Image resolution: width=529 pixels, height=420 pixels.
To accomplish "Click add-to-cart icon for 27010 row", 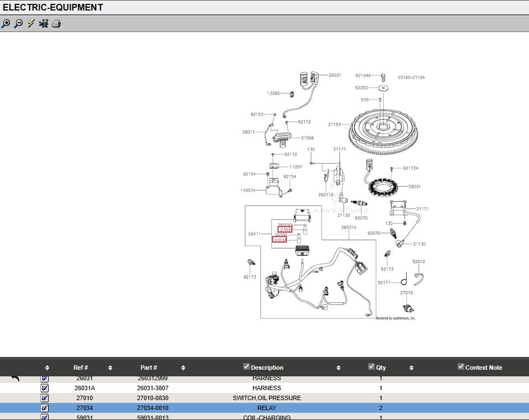I will tap(45, 398).
